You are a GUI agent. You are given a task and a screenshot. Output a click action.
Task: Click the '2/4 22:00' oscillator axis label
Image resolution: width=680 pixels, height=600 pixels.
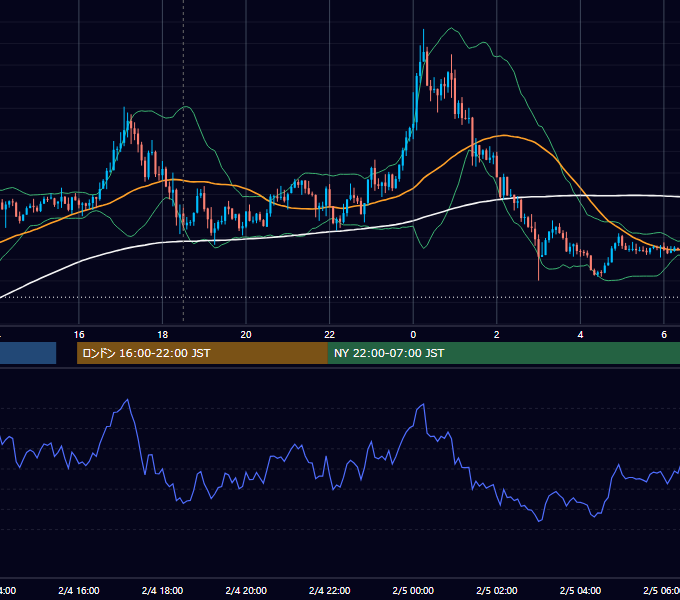(x=330, y=591)
